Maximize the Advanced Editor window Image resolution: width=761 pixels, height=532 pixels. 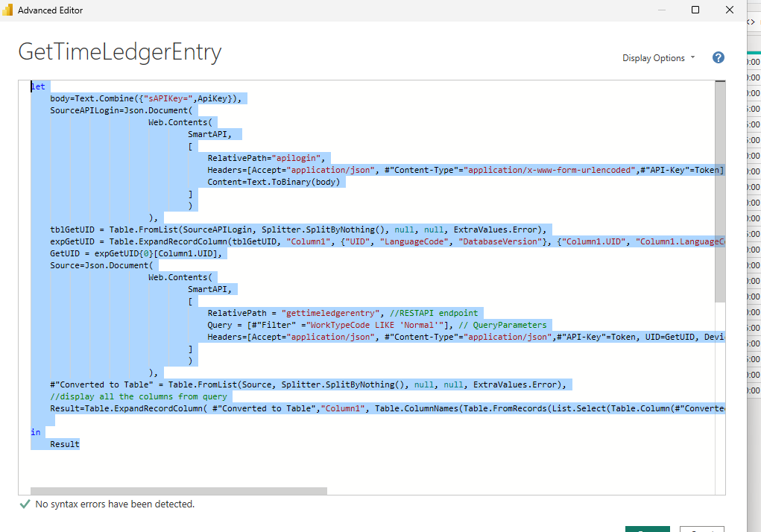tap(695, 10)
